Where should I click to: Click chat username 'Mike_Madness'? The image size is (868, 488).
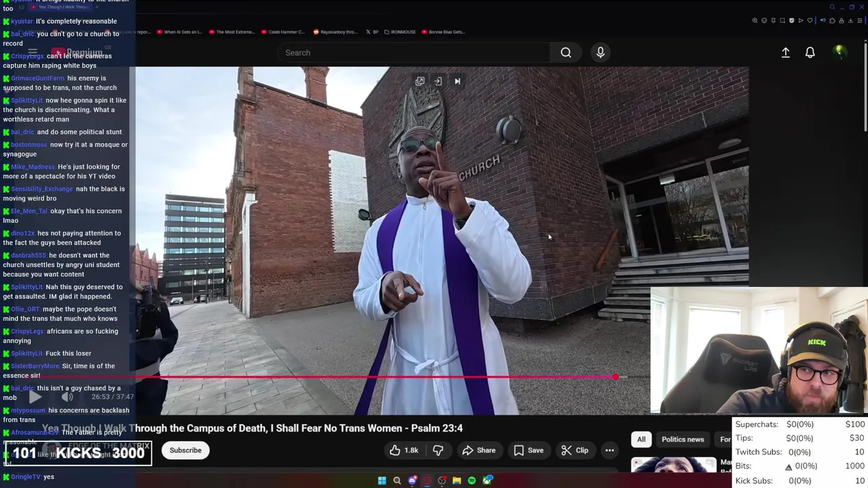point(33,167)
